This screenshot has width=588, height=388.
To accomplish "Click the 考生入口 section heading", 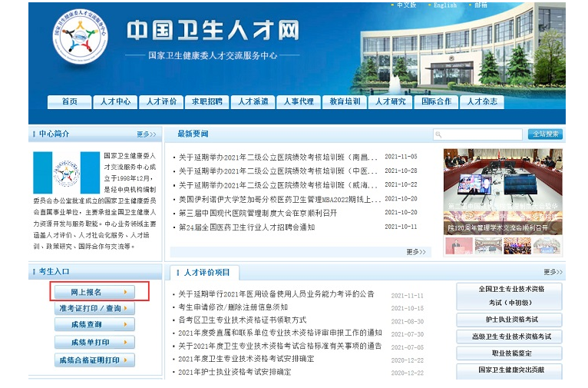I will click(x=55, y=272).
